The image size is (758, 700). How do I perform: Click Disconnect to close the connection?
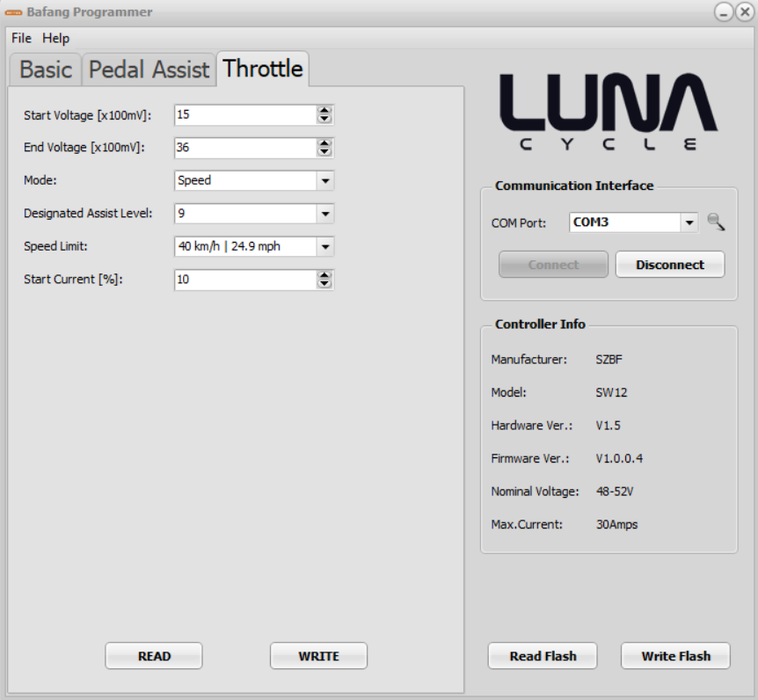pyautogui.click(x=669, y=265)
